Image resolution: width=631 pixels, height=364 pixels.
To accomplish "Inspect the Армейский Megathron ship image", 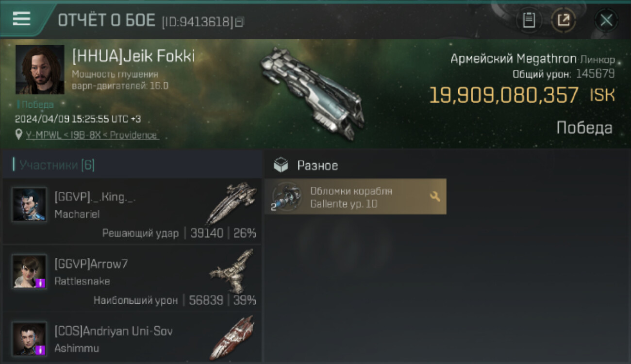I will (311, 94).
